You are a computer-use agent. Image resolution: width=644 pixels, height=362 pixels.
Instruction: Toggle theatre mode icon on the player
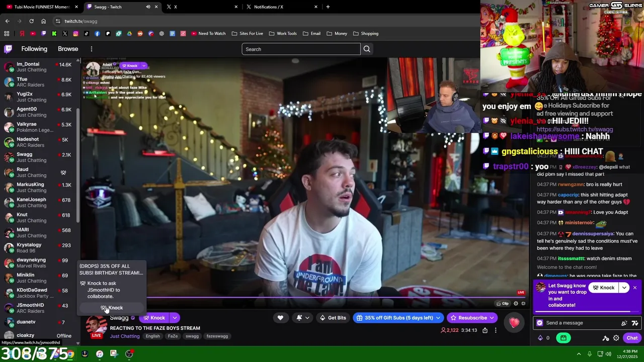tap(523, 303)
